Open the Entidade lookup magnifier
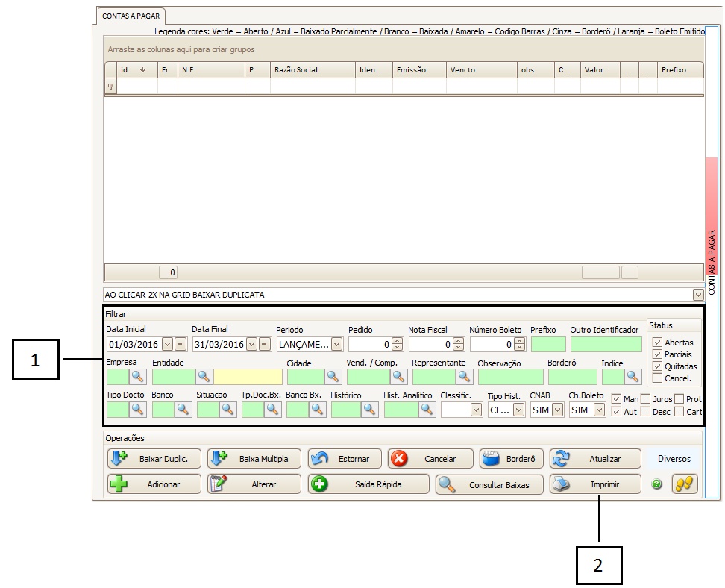This screenshot has width=725, height=588. click(204, 377)
